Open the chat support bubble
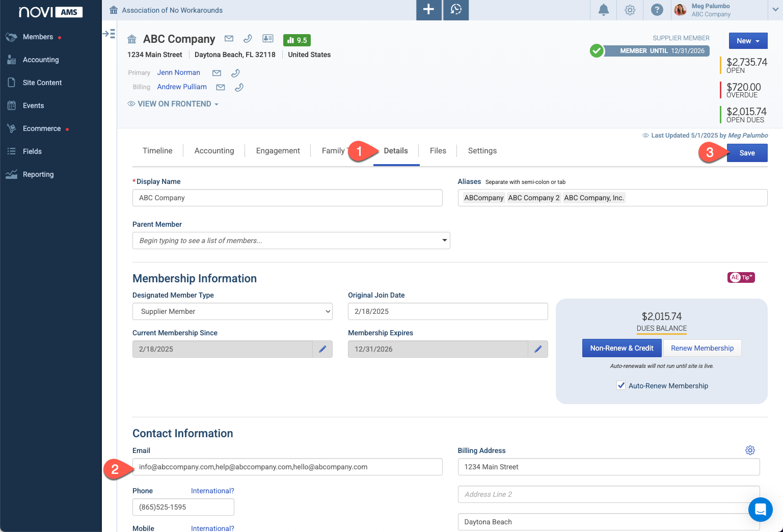Image resolution: width=783 pixels, height=532 pixels. [x=760, y=509]
